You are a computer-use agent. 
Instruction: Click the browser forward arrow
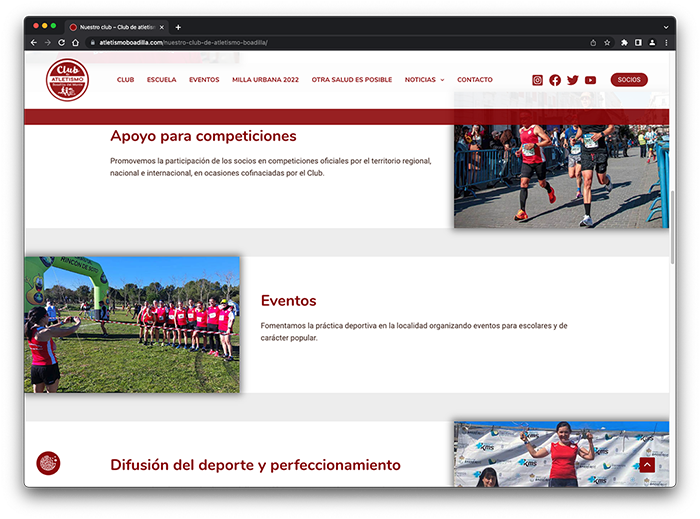pos(48,42)
